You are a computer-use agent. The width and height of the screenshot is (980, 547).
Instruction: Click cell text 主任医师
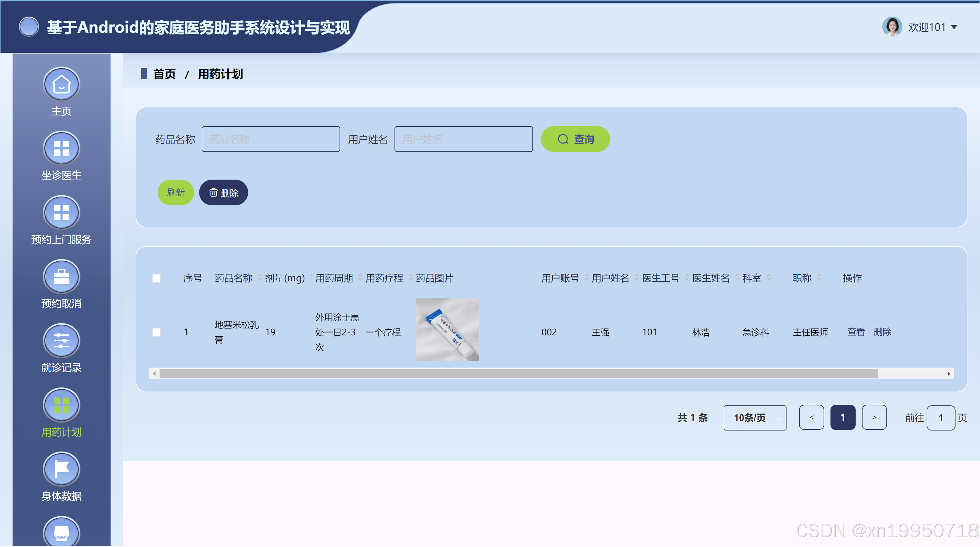point(810,332)
